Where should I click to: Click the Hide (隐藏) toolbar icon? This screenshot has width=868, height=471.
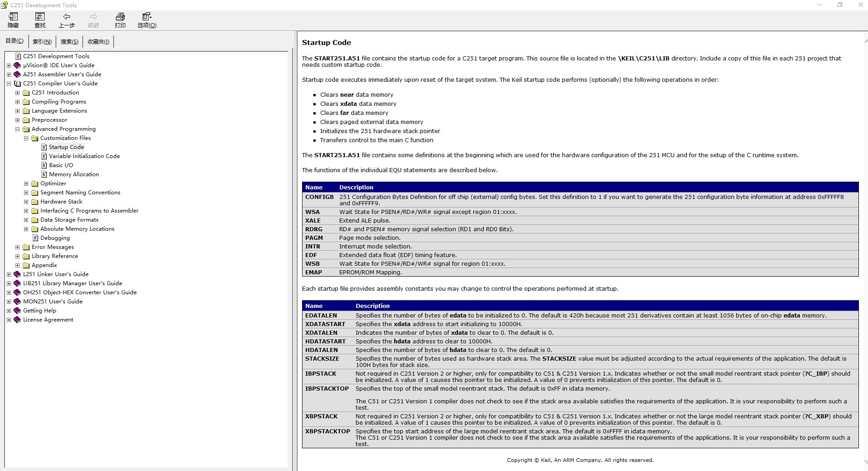pyautogui.click(x=13, y=20)
